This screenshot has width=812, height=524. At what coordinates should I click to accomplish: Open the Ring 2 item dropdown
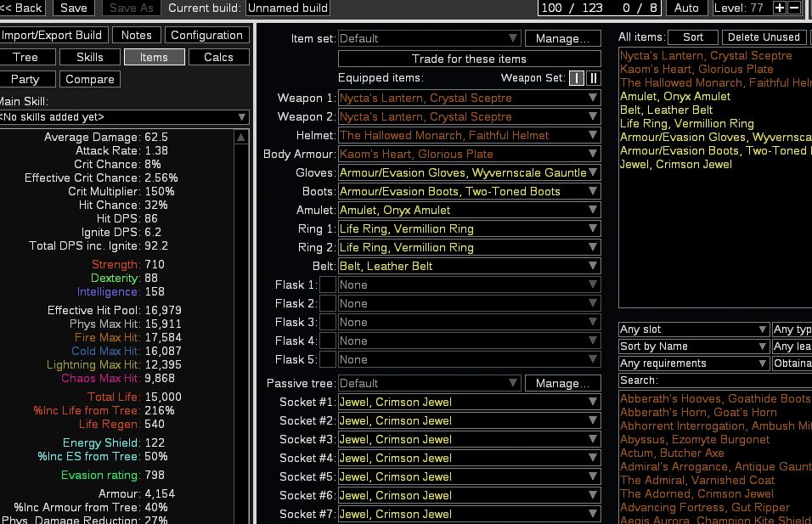click(469, 247)
